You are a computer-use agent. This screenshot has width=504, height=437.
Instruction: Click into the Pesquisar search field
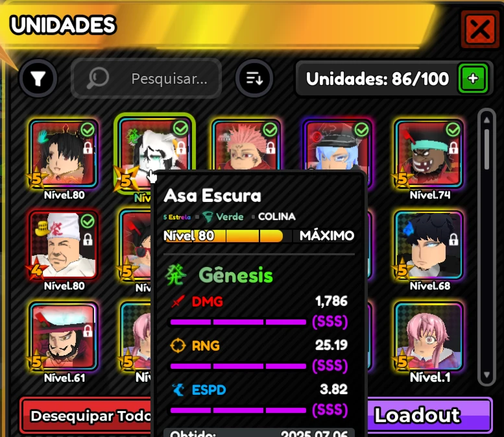pyautogui.click(x=146, y=78)
